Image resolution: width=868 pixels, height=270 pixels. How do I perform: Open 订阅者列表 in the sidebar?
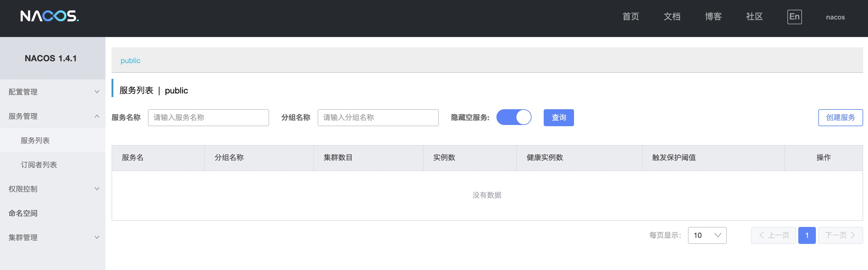[x=52, y=164]
